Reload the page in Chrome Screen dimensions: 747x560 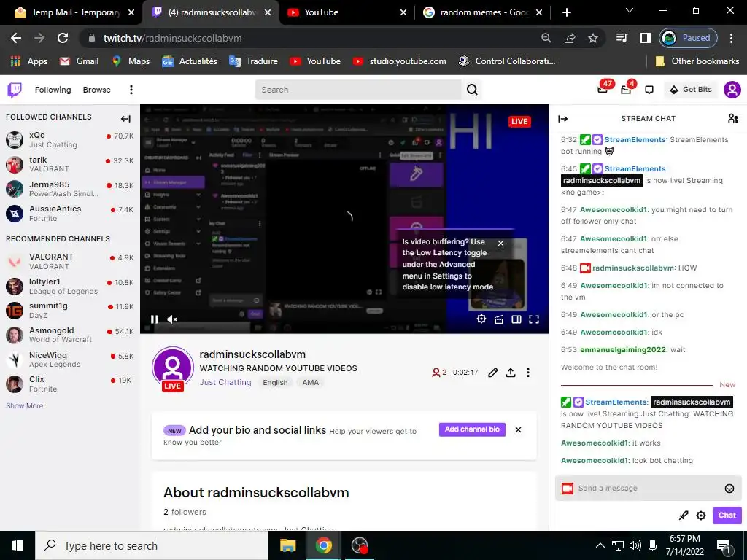point(63,38)
